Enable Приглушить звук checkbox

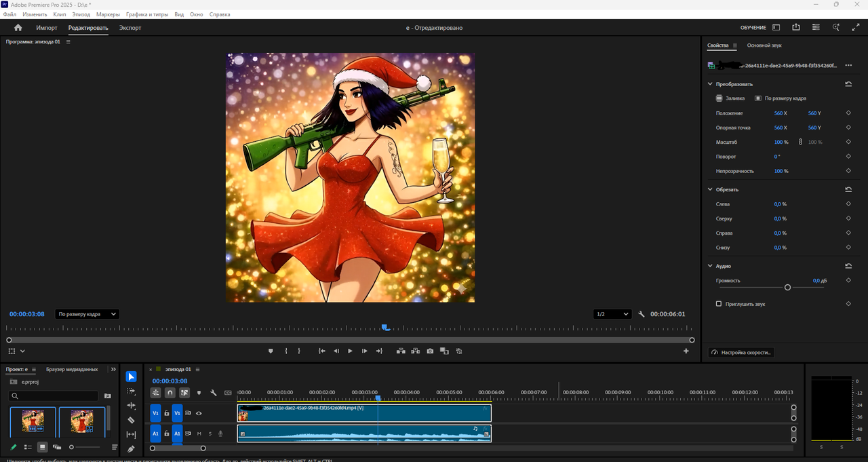719,304
